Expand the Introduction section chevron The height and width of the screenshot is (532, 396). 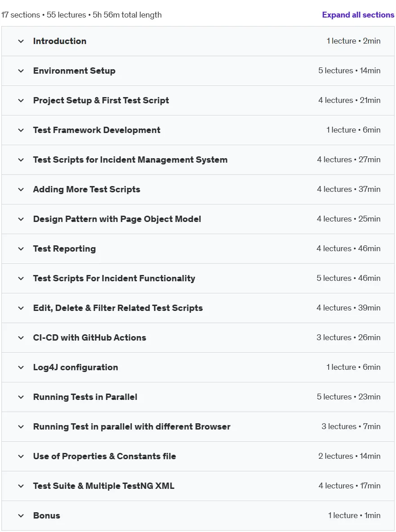(x=21, y=41)
